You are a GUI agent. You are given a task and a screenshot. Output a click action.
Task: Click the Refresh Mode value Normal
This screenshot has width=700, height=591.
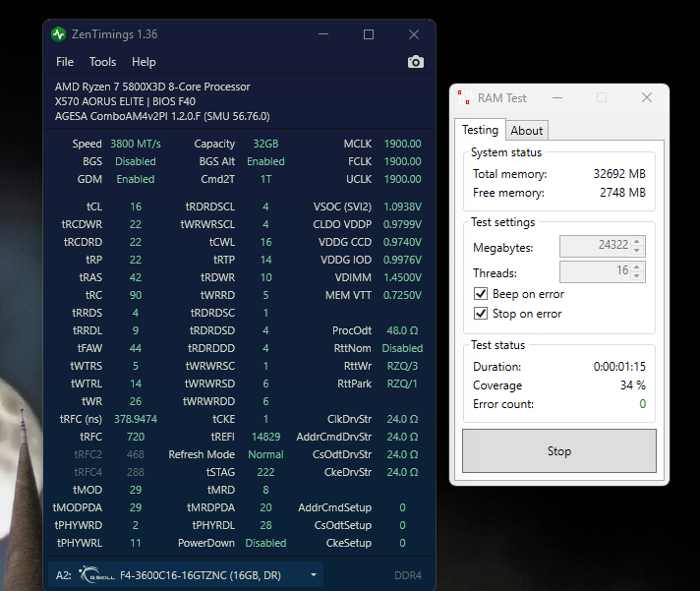point(265,454)
